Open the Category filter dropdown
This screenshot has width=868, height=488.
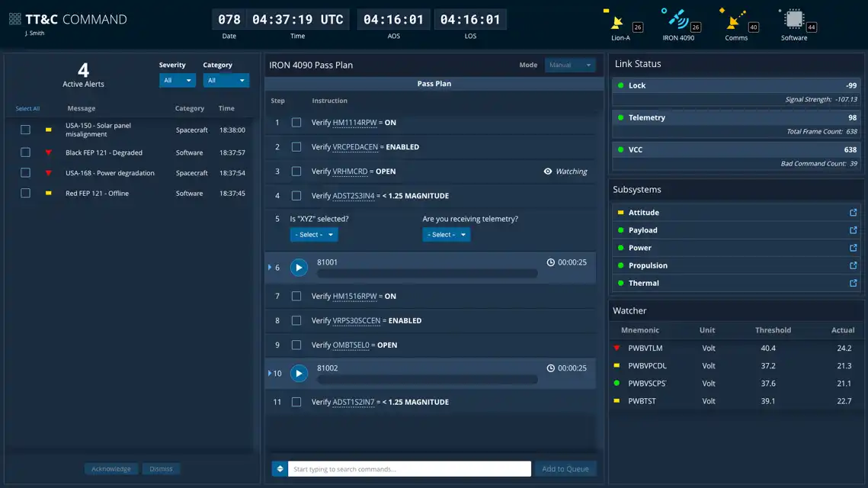pos(226,80)
